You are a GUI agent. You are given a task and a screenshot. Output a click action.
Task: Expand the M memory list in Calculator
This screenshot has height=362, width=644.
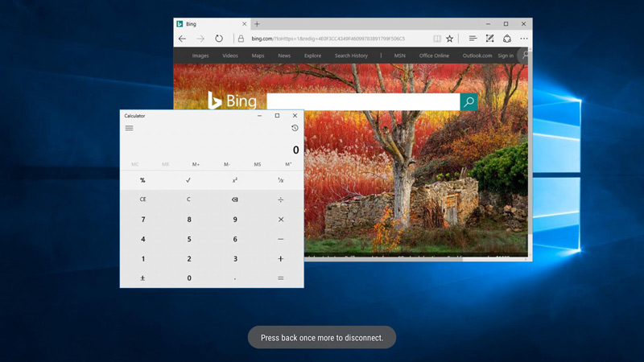pyautogui.click(x=288, y=164)
